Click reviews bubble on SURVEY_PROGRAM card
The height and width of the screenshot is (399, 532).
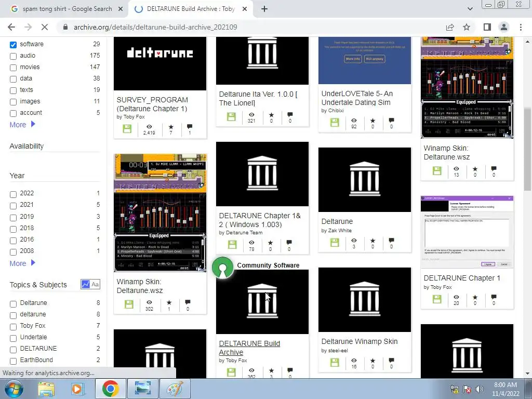coord(189,127)
